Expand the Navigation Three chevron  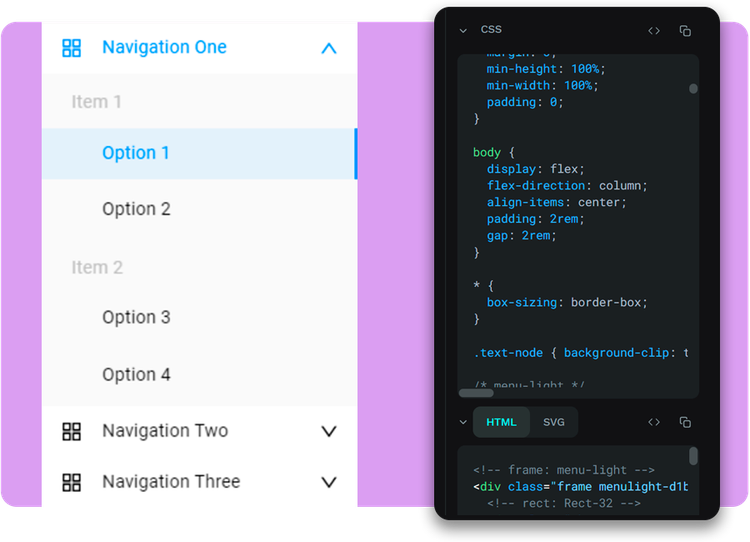tap(329, 482)
